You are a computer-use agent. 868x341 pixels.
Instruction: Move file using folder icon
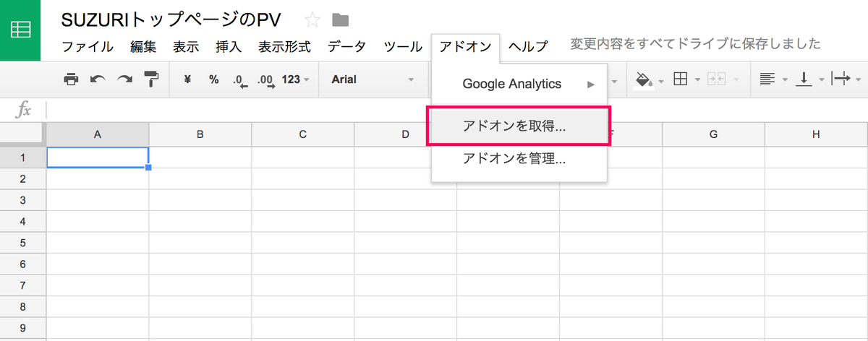pyautogui.click(x=340, y=20)
